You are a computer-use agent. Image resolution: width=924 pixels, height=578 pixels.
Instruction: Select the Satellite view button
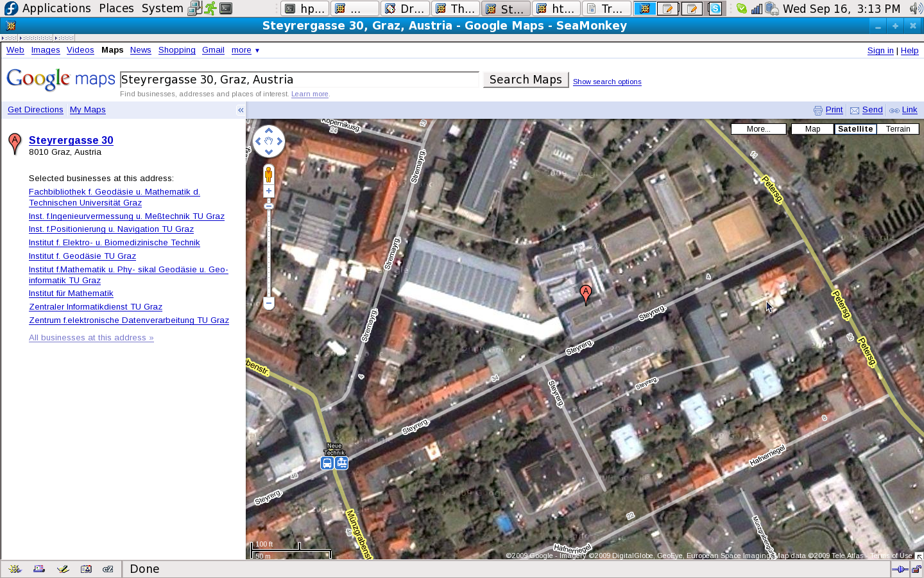[x=855, y=129]
